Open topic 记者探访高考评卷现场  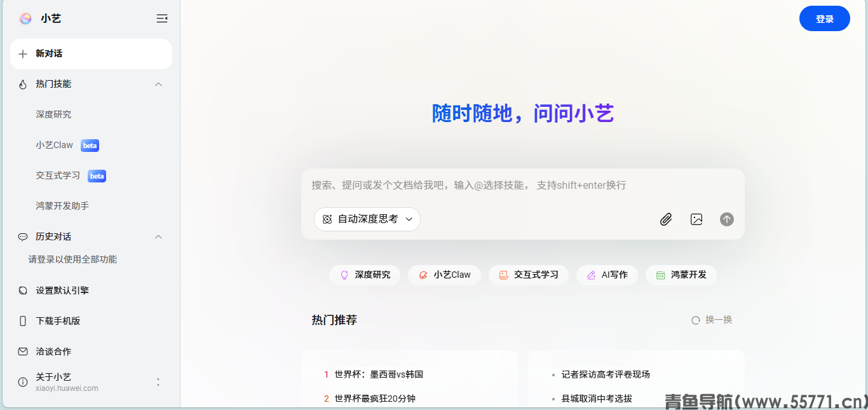click(x=606, y=374)
